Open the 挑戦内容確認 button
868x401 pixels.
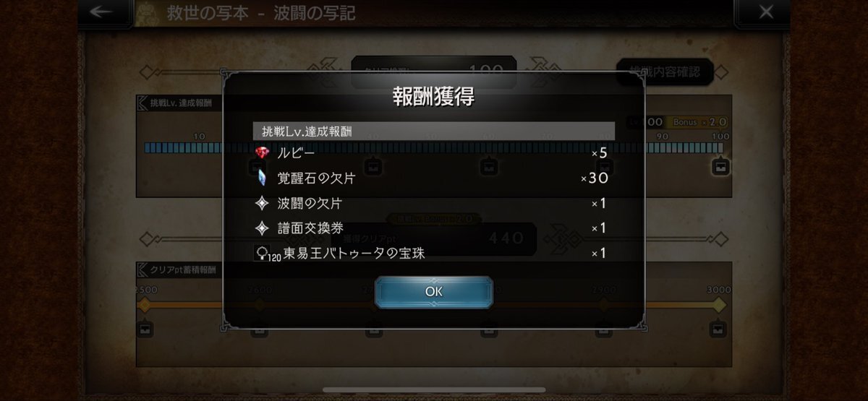[664, 72]
